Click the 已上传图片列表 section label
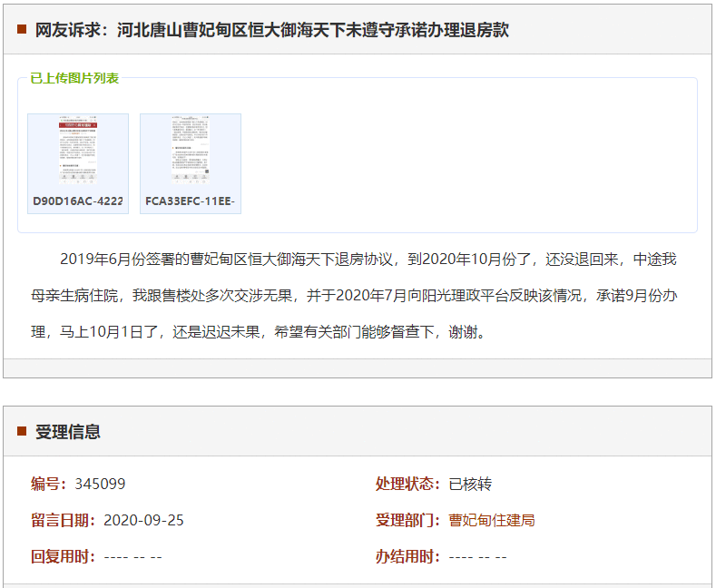Viewport: 716px width, 588px height. (x=74, y=78)
